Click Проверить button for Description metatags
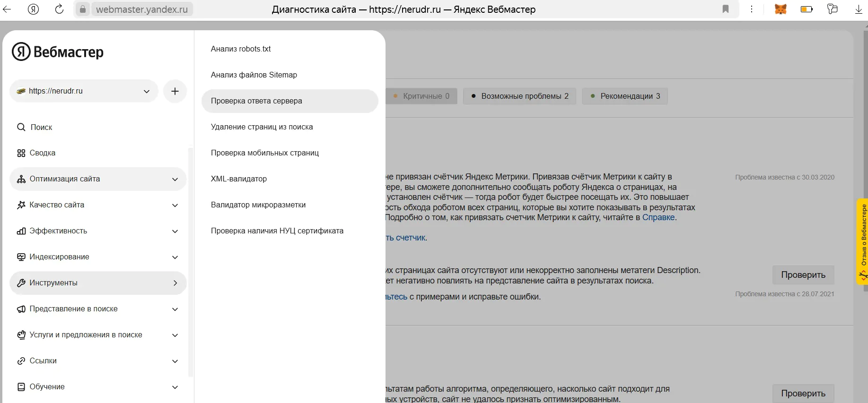This screenshot has width=868, height=403. [803, 275]
